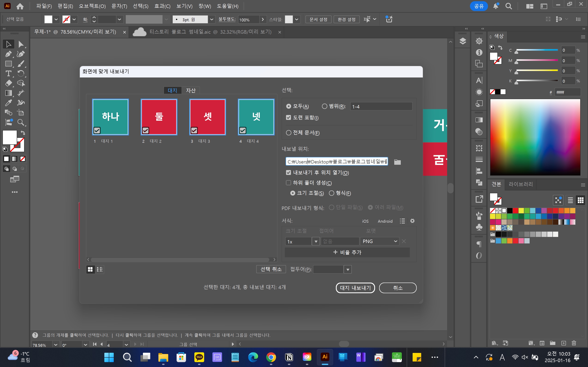Open format settings gear icon

pyautogui.click(x=412, y=221)
